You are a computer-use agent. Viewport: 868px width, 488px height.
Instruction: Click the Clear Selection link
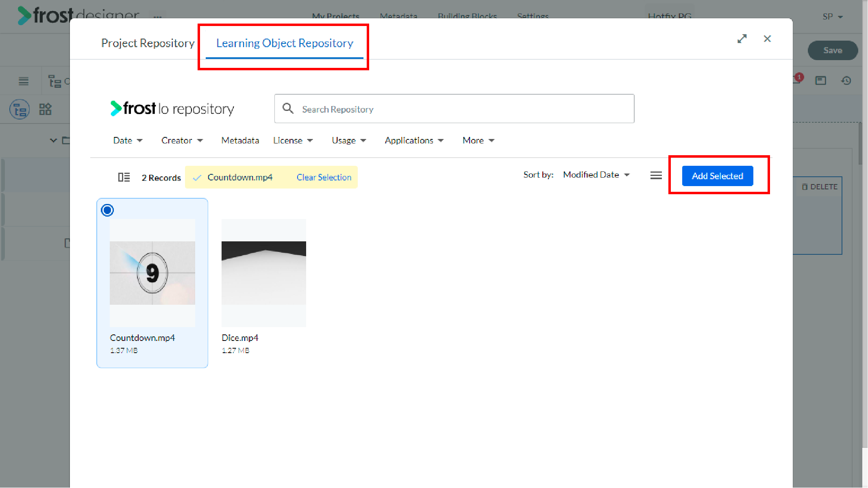tap(324, 177)
